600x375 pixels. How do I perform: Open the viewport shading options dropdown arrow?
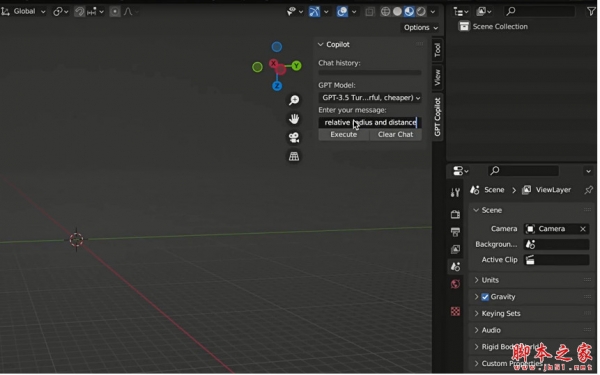click(434, 12)
